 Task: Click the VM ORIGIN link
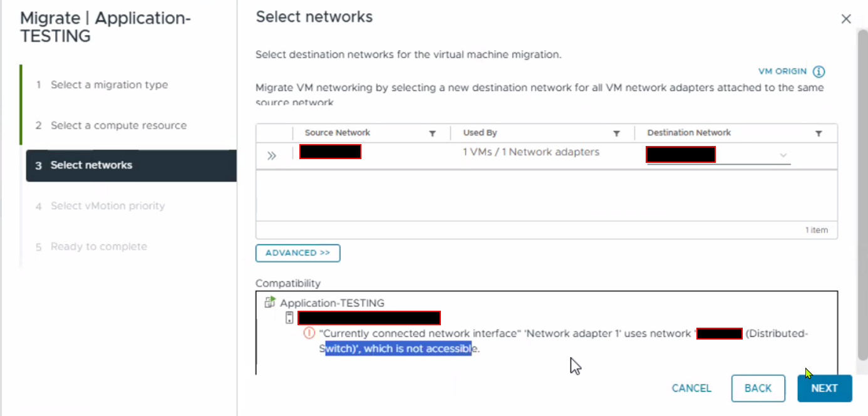pos(782,71)
